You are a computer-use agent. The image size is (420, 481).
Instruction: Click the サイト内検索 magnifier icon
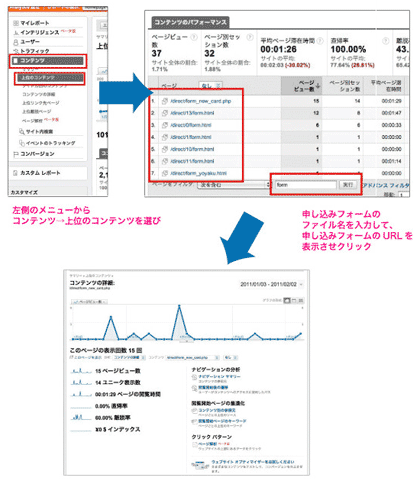pyautogui.click(x=22, y=132)
